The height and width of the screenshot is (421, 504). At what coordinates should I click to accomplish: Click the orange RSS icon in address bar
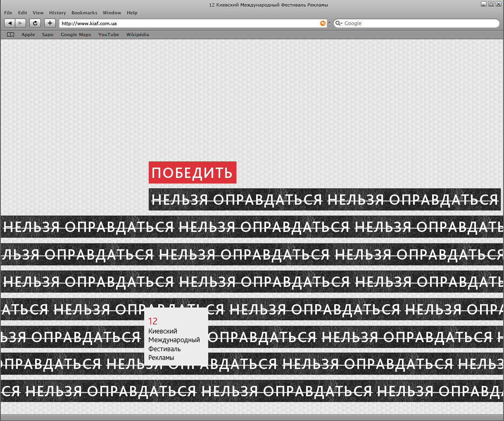point(323,24)
